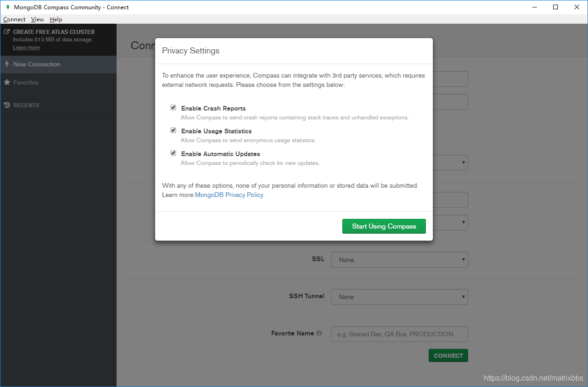Viewport: 588px width, 387px height.
Task: Click the lightning bolt New Connection icon
Action: click(7, 64)
